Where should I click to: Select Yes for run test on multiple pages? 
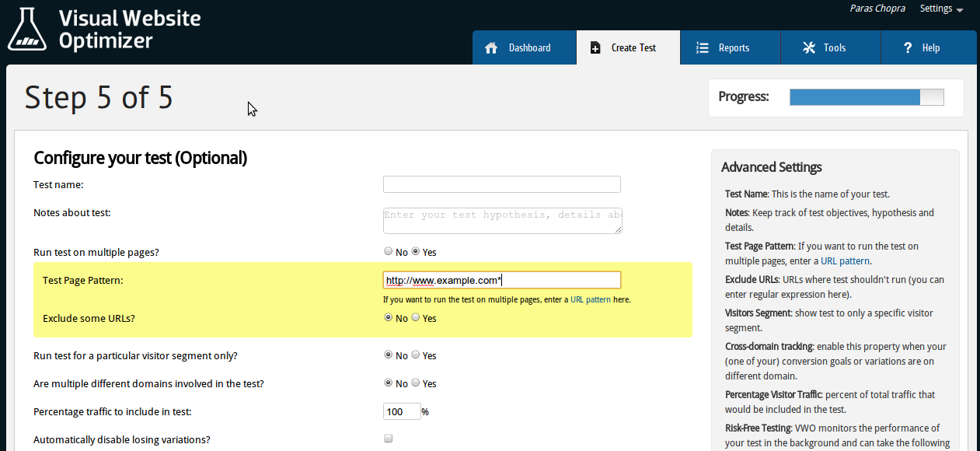(x=416, y=251)
